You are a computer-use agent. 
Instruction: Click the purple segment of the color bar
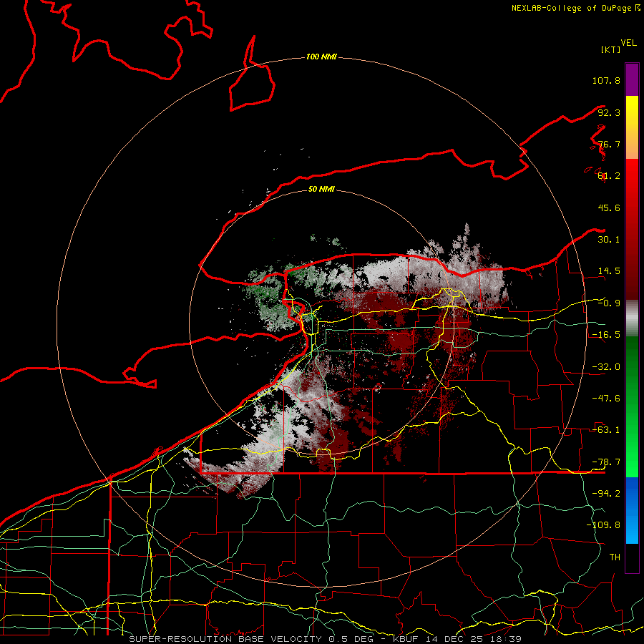[x=632, y=79]
